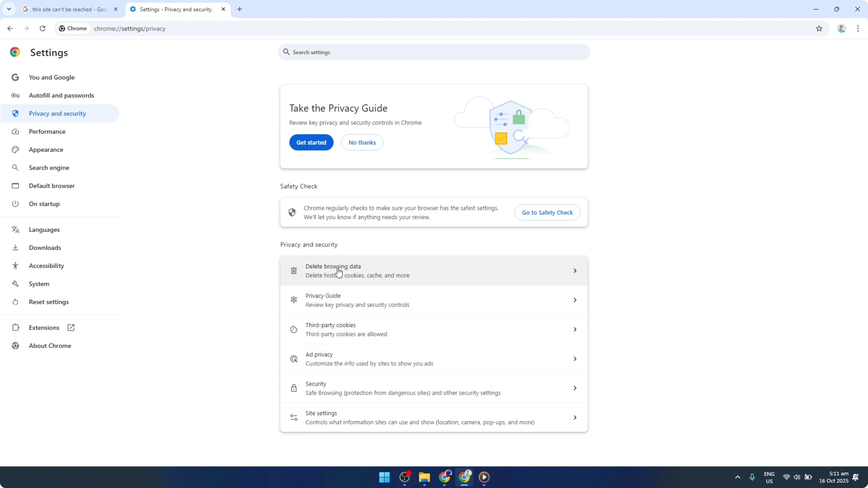Open a new tab with plus icon
Screen dimensions: 868x488
point(240,9)
